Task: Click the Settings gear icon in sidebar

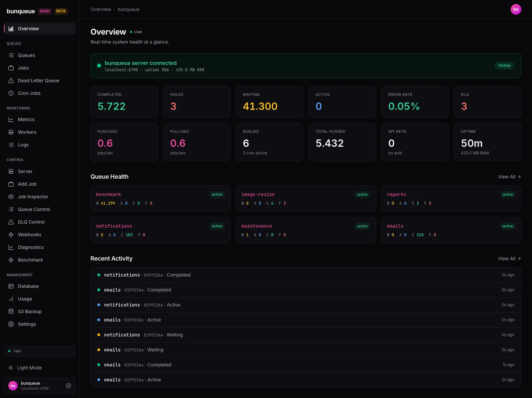Action: point(11,324)
